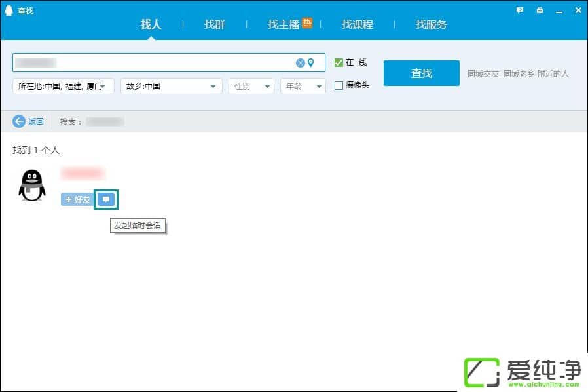Open the 附近的人 link
This screenshot has height=392, width=588.
click(x=554, y=74)
